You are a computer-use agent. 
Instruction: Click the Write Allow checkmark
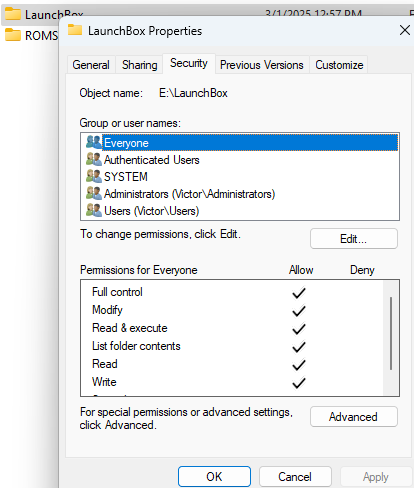tap(299, 383)
